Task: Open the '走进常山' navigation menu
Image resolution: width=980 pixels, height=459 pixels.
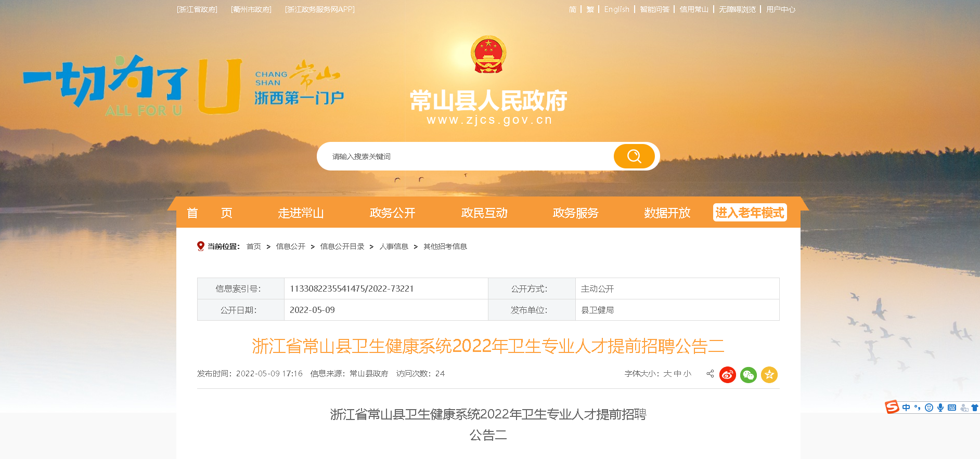Action: coord(301,213)
